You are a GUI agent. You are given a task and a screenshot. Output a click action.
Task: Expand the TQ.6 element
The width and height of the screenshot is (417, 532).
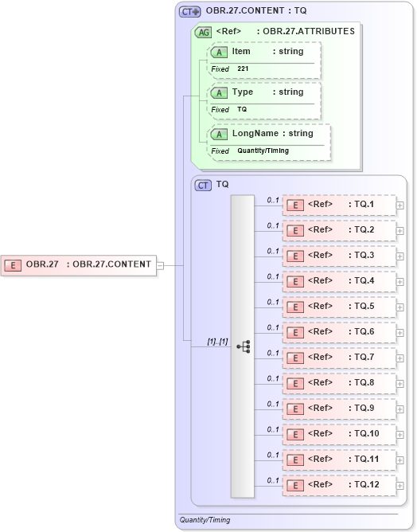point(400,333)
